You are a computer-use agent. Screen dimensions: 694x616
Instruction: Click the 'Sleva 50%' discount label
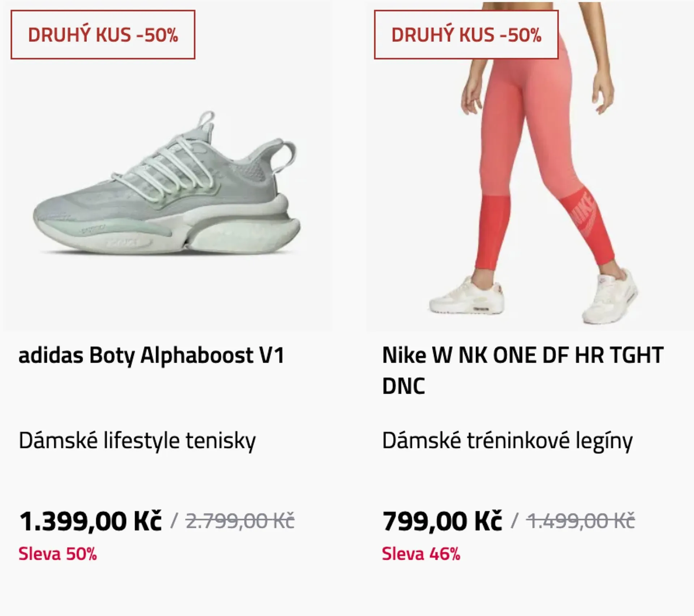pyautogui.click(x=58, y=554)
